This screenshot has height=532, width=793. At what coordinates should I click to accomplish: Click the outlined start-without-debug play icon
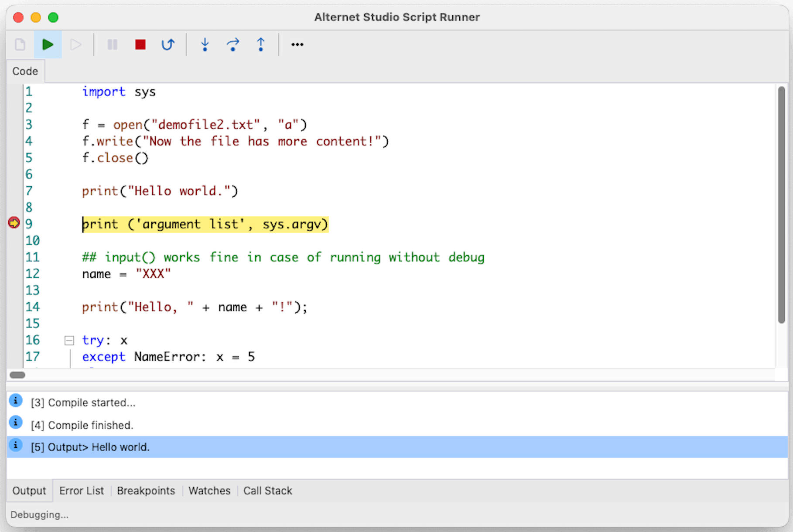pos(75,44)
